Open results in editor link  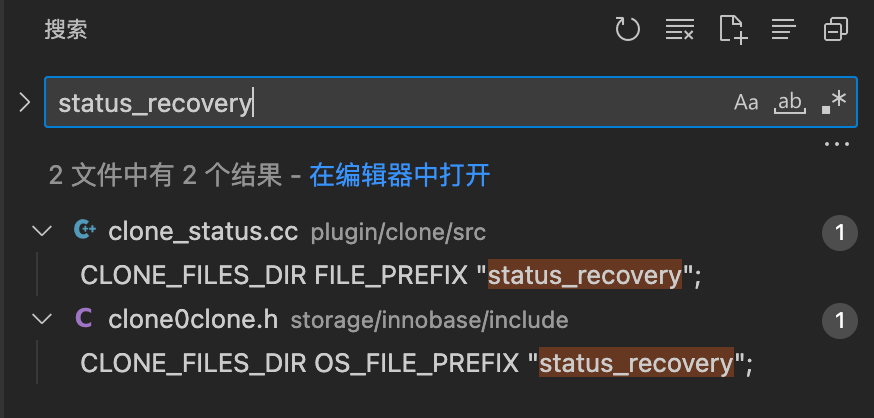pyautogui.click(x=400, y=176)
